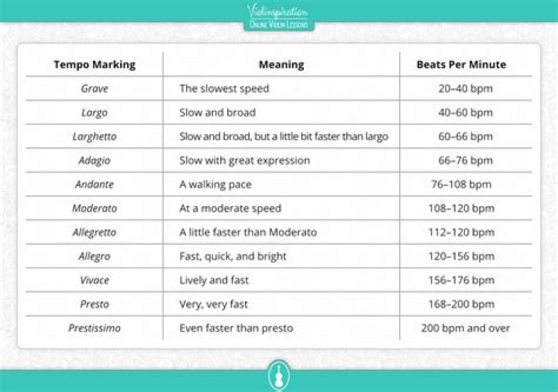Select the Allegretto tempo marking
Viewport: 558px width, 392px height.
point(95,232)
